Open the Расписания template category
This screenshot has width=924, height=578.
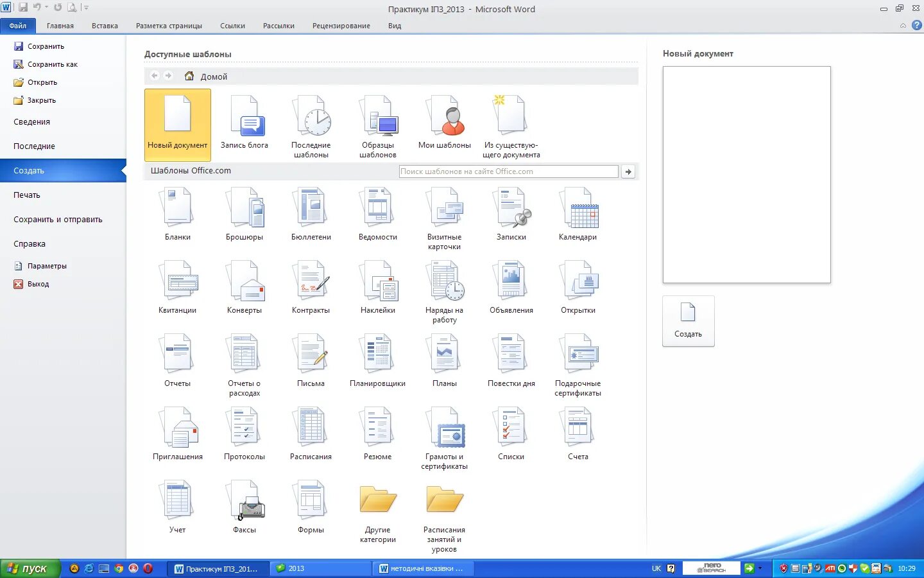coord(311,434)
